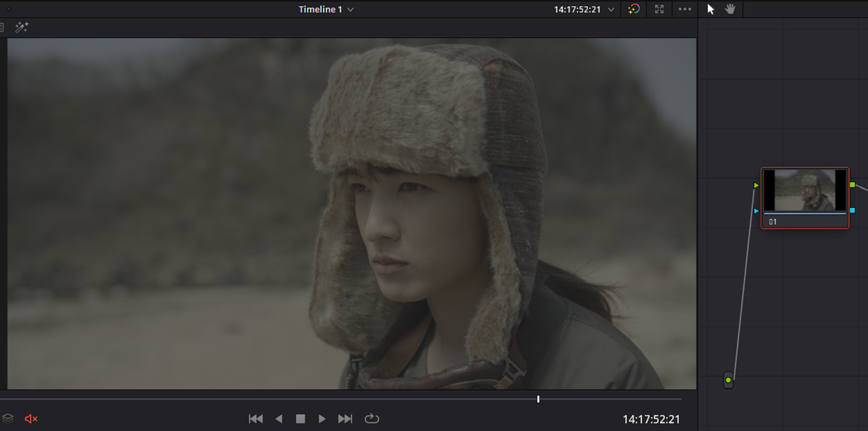This screenshot has height=431, width=868.
Task: Switch to enhanced viewer mode
Action: 659,9
